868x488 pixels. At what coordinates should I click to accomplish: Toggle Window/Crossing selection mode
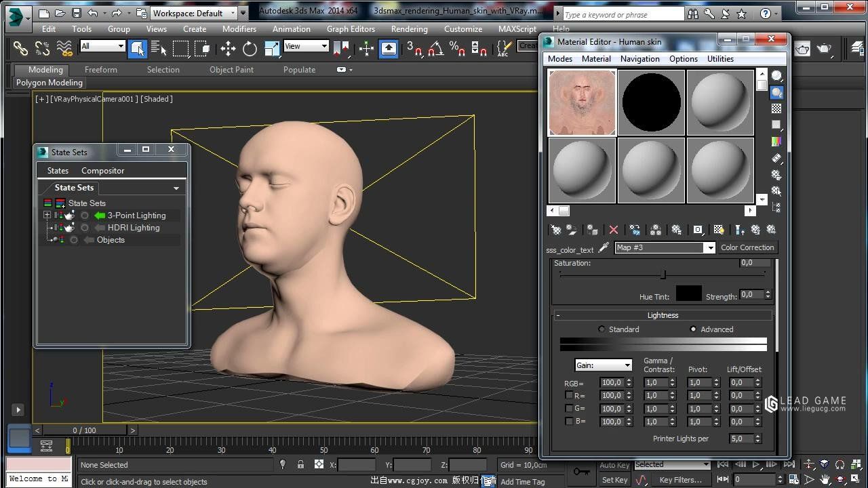[x=203, y=48]
